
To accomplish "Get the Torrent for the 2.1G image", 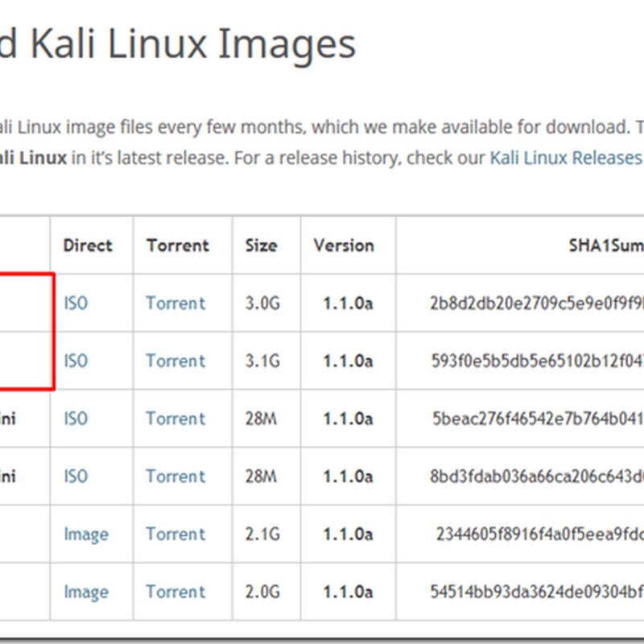I will pos(175,534).
